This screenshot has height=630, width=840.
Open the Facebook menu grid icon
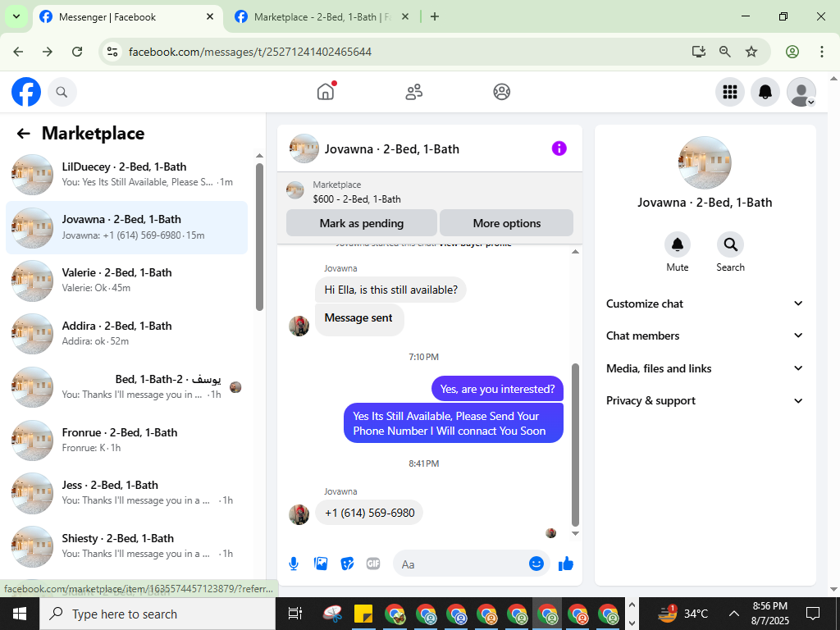[x=729, y=92]
